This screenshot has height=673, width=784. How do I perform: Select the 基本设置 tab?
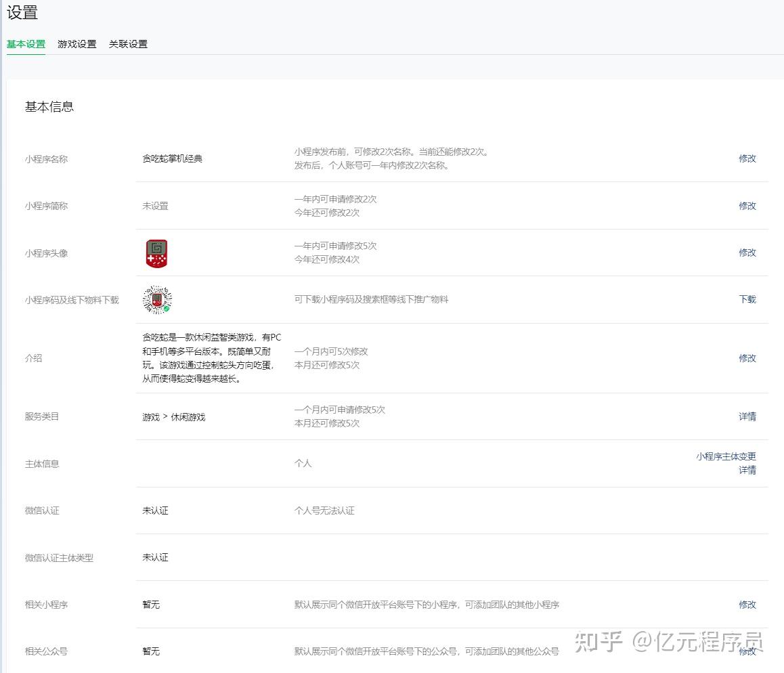pyautogui.click(x=25, y=43)
